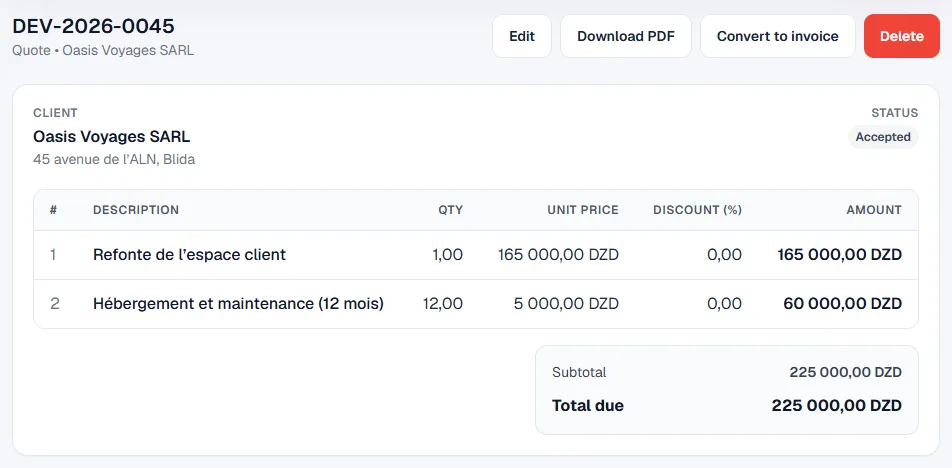Click the Total due label

588,405
